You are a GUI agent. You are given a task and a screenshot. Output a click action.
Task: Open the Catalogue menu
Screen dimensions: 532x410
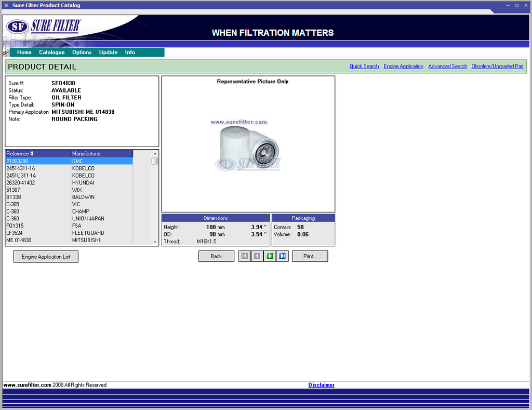51,52
